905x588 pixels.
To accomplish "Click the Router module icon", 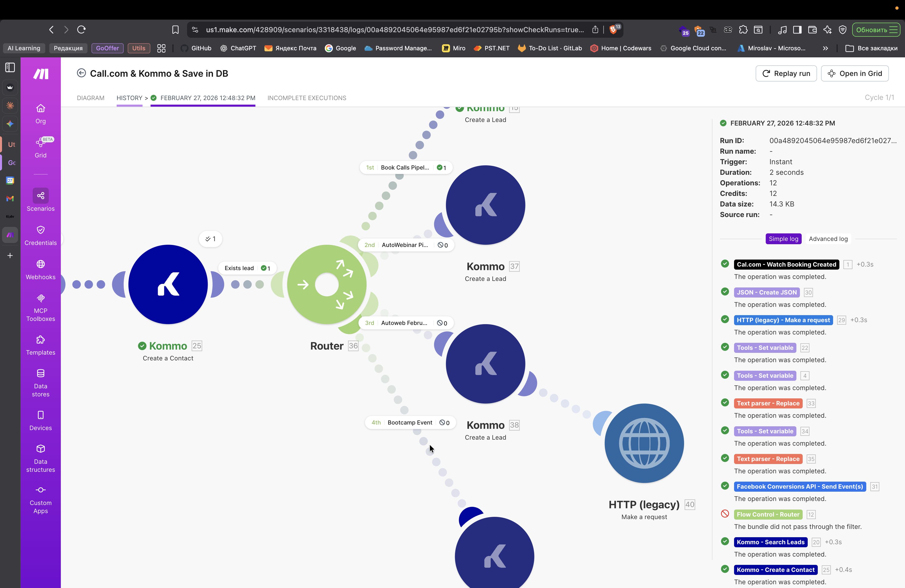I will pos(326,284).
